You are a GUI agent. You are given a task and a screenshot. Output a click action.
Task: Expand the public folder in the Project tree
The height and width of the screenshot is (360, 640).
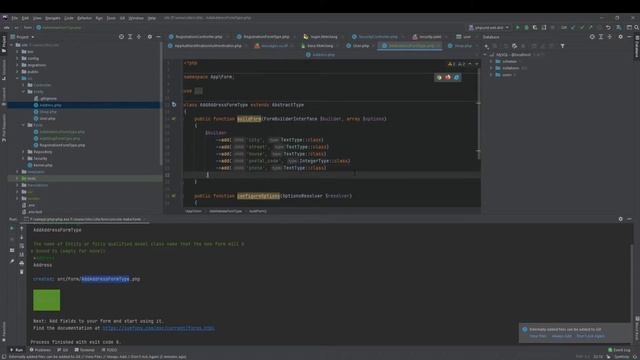(18, 71)
